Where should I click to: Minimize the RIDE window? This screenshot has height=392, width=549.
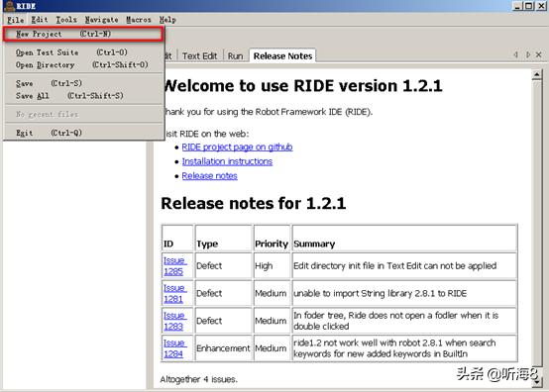(x=518, y=6)
